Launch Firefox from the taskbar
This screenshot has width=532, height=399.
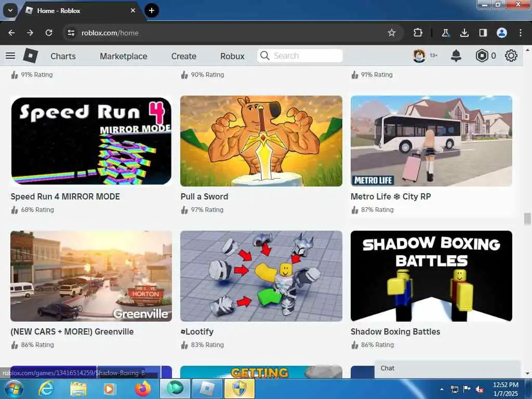point(143,389)
